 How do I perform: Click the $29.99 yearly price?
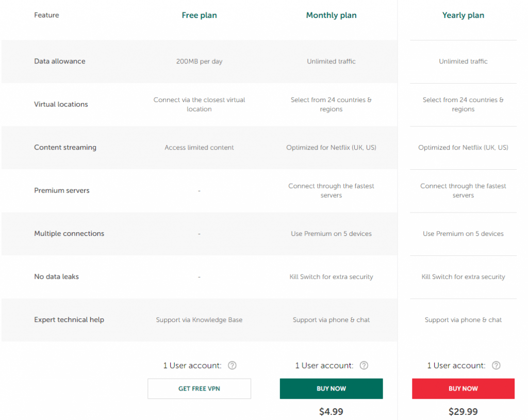[464, 412]
